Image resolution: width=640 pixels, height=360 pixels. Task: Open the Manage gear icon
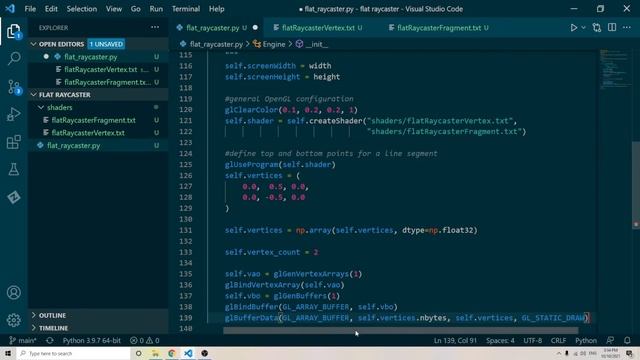click(13, 320)
